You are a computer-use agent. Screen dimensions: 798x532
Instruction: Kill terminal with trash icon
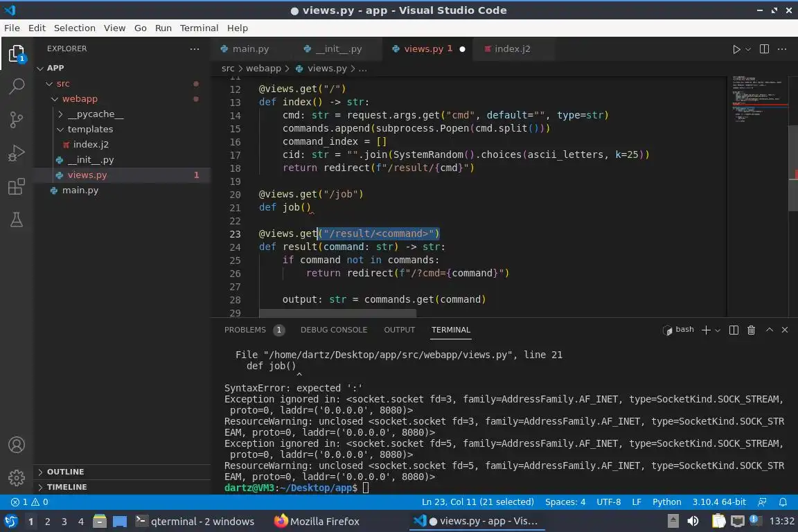tap(751, 330)
